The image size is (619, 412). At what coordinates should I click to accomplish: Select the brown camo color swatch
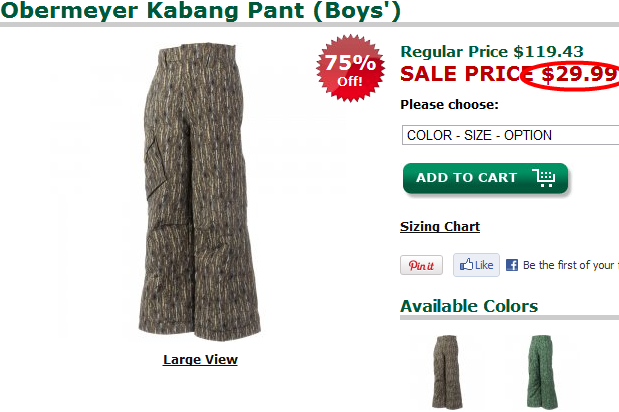click(x=447, y=372)
